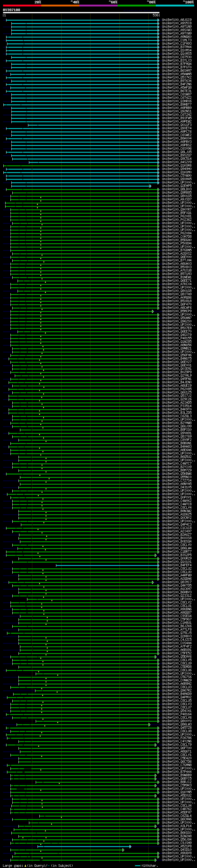Image resolution: width=197 pixels, height=868 pixels.
Task: Open hit UniRef100_Q90YR7
Action: 177,209
